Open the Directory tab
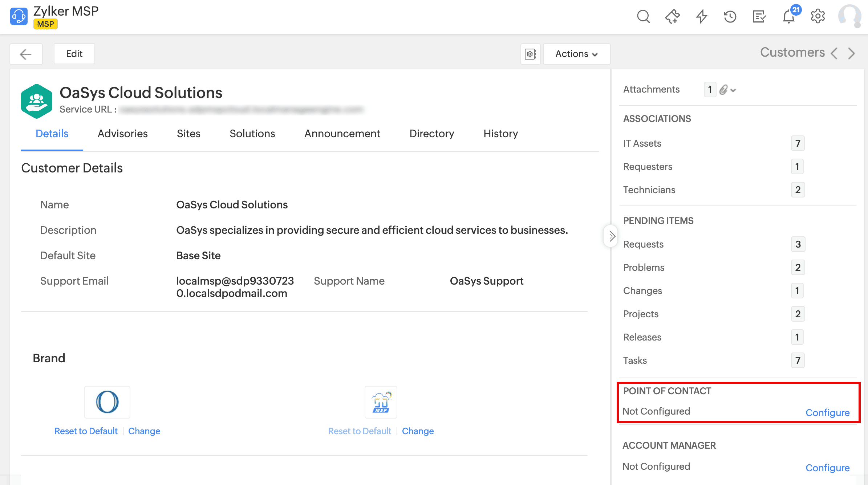868x485 pixels. point(431,134)
